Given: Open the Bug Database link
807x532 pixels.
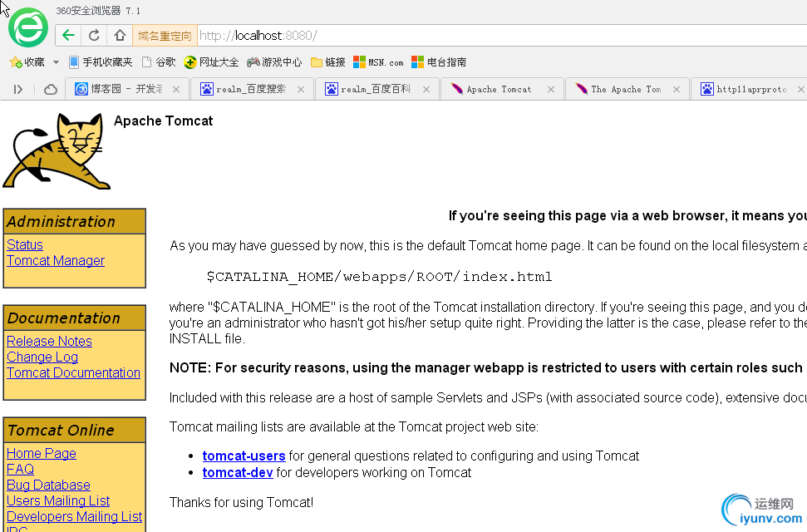Looking at the screenshot, I should pos(48,485).
